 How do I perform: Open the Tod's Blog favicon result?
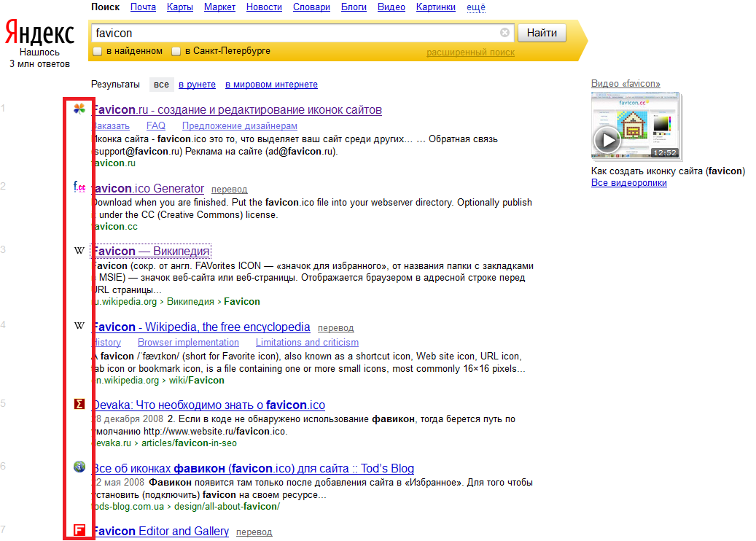pyautogui.click(x=253, y=469)
